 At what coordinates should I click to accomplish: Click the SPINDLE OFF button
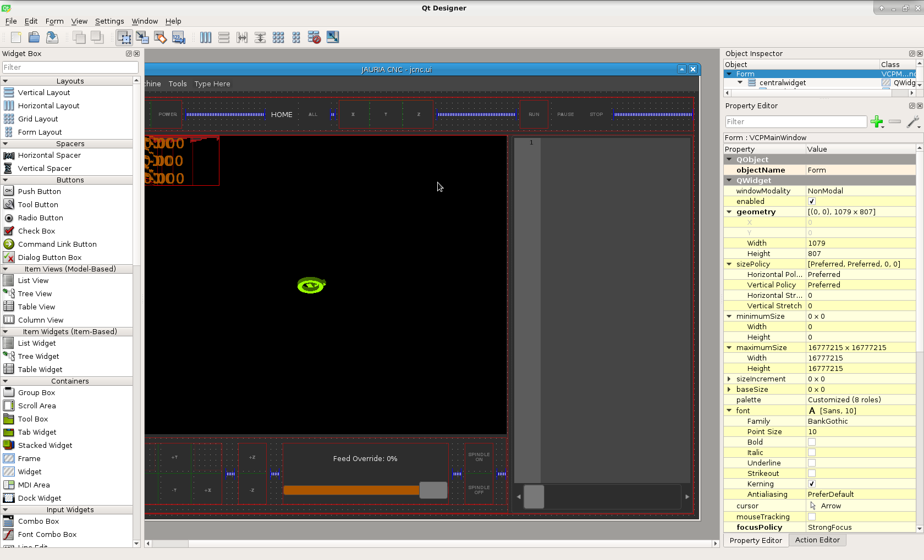coord(479,490)
